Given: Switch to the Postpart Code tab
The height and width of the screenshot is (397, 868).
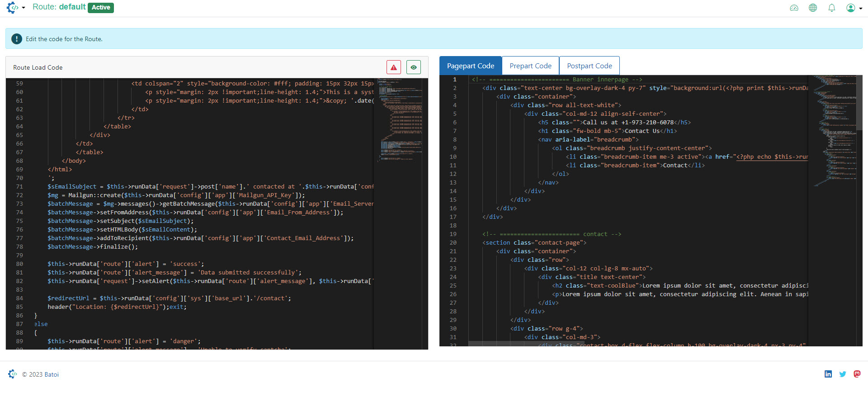Looking at the screenshot, I should click(x=590, y=66).
